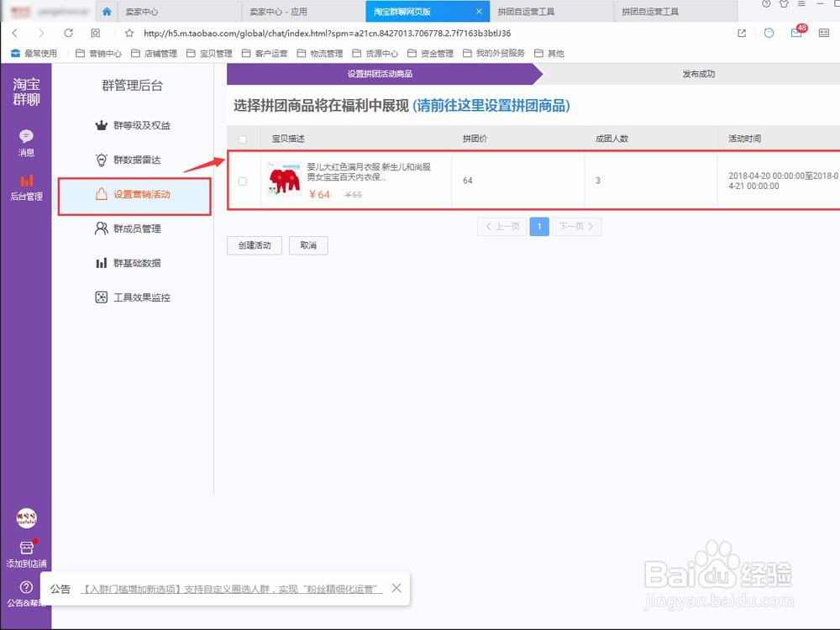This screenshot has height=630, width=840.
Task: Select 工具效果监控 in the sidebar
Action: click(x=143, y=297)
